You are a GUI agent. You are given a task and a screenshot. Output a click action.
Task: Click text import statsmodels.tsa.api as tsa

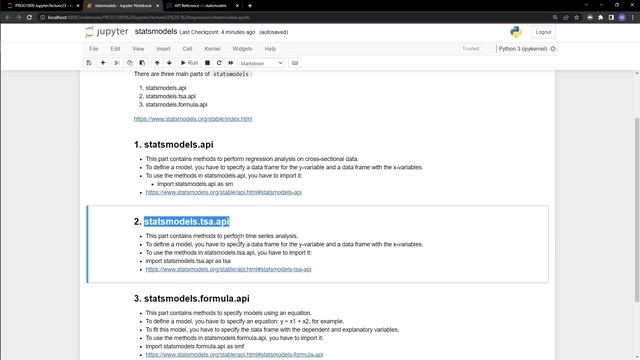click(188, 261)
